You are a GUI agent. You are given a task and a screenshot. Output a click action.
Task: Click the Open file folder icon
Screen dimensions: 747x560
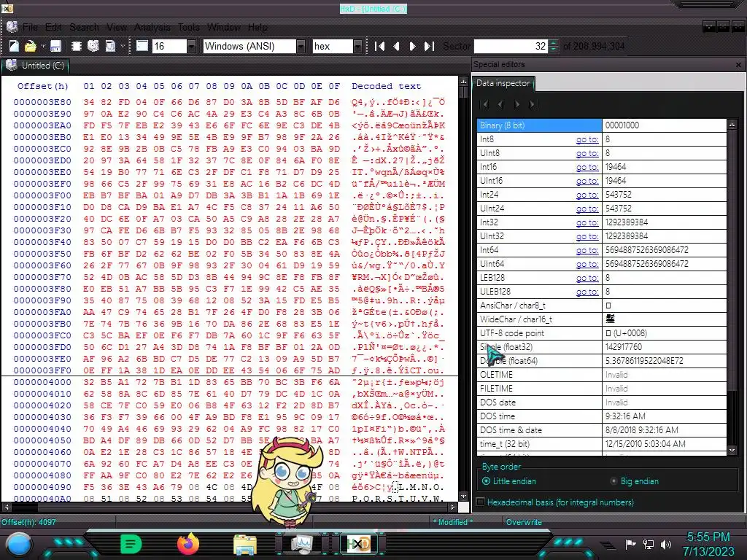pyautogui.click(x=31, y=46)
